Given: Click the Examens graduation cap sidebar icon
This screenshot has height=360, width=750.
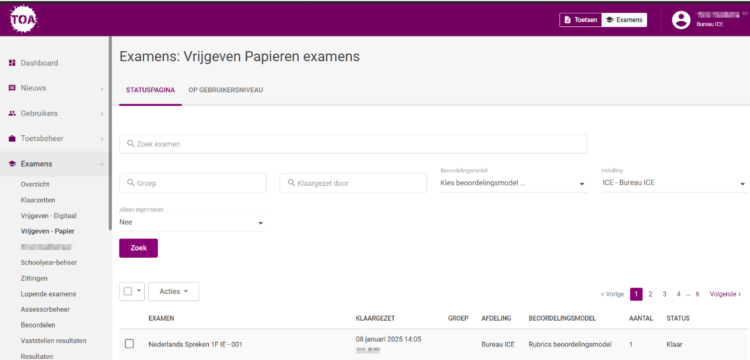Looking at the screenshot, I should coord(12,164).
